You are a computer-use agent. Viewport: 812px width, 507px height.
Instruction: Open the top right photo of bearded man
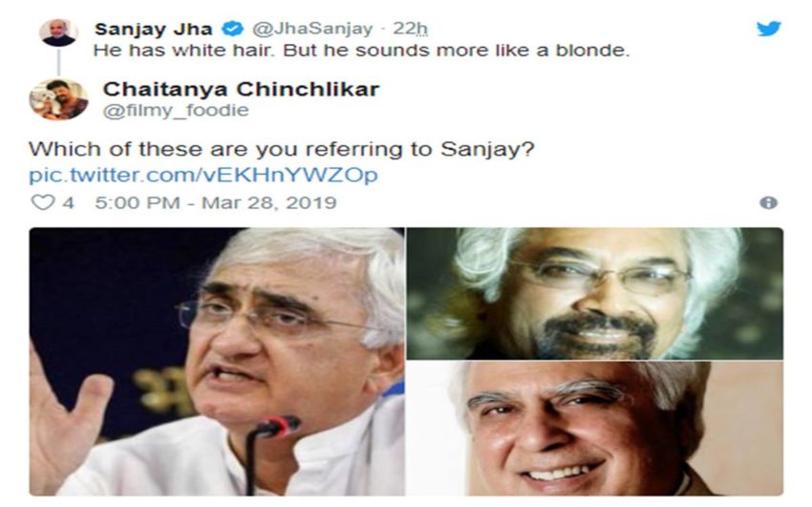tap(595, 293)
